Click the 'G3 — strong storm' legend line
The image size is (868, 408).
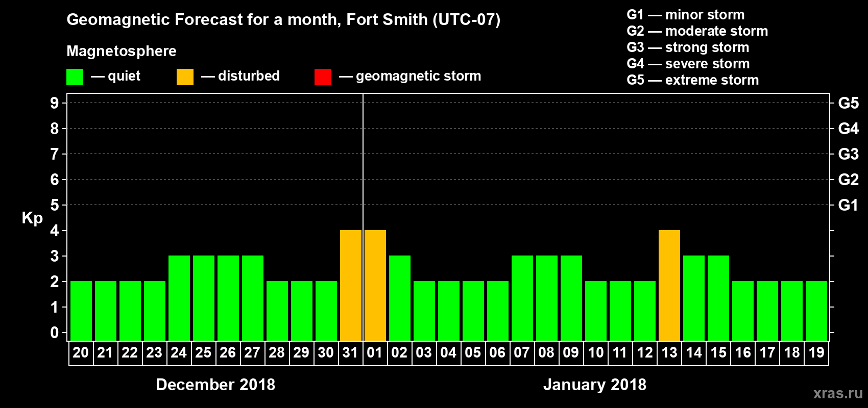pos(688,47)
